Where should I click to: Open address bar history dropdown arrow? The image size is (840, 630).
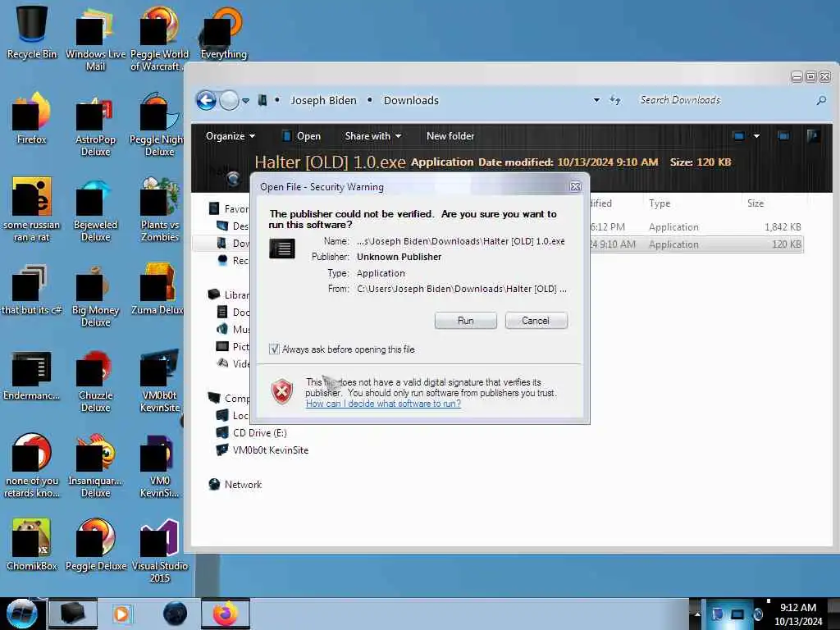click(596, 100)
